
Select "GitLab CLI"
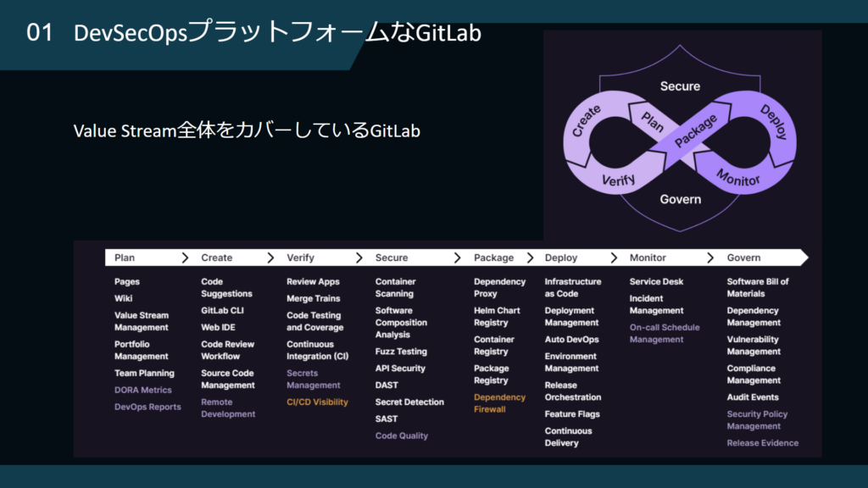tap(222, 310)
